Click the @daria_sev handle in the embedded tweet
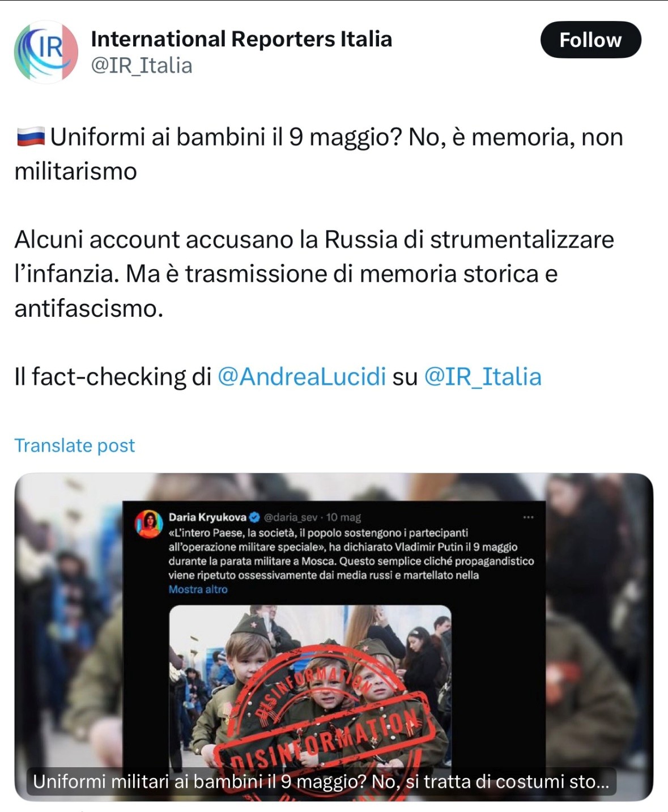Viewport: 668px width, 812px height. pyautogui.click(x=291, y=517)
